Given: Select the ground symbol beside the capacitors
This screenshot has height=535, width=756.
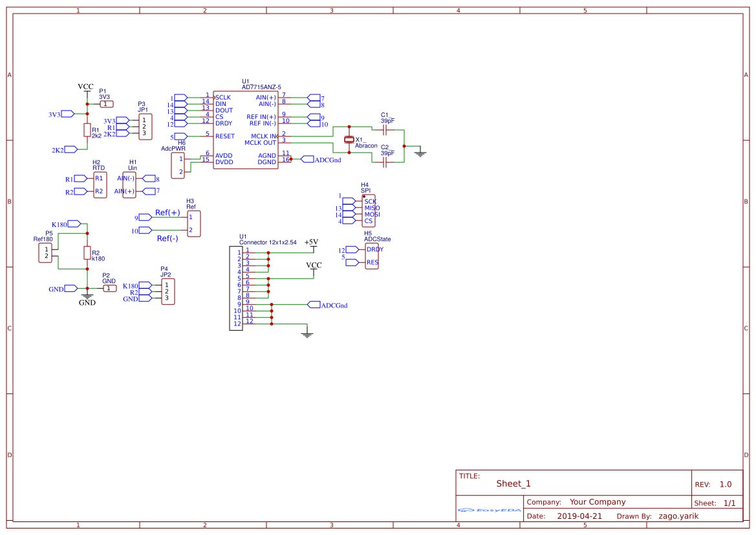Looking at the screenshot, I should coord(420,153).
